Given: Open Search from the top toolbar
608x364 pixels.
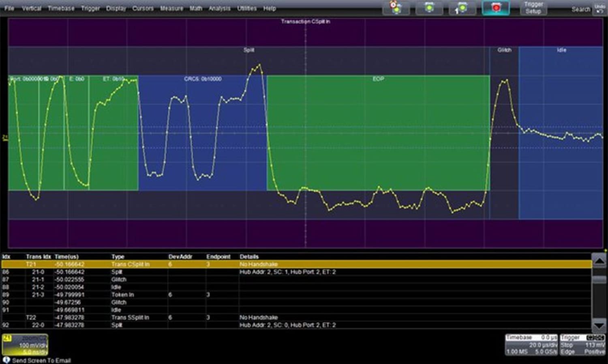Looking at the screenshot, I should (x=580, y=9).
